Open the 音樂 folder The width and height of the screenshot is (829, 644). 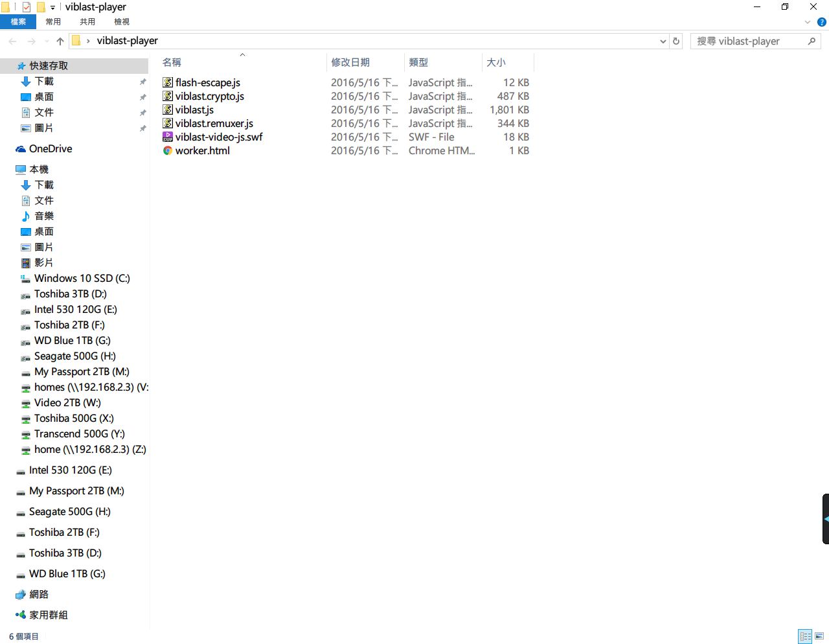[x=44, y=216]
